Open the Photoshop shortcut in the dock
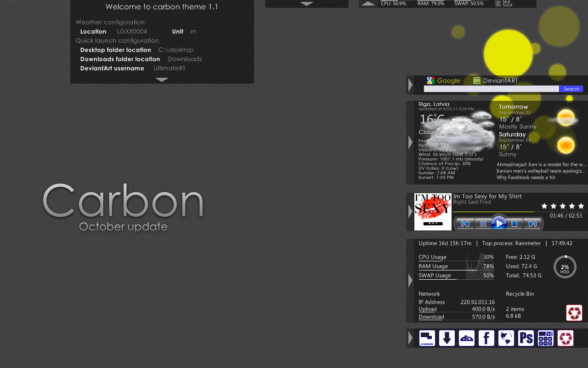The image size is (588, 368). point(526,338)
